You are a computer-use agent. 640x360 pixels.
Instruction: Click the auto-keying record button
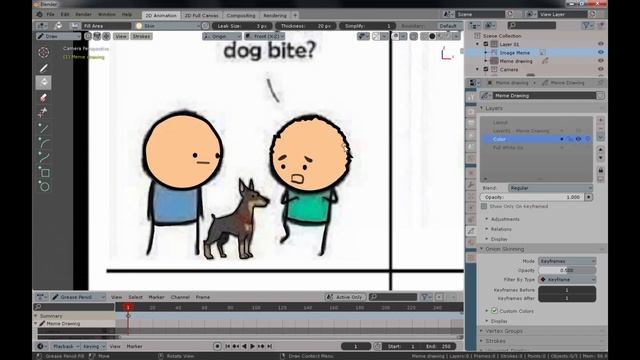coord(217,346)
